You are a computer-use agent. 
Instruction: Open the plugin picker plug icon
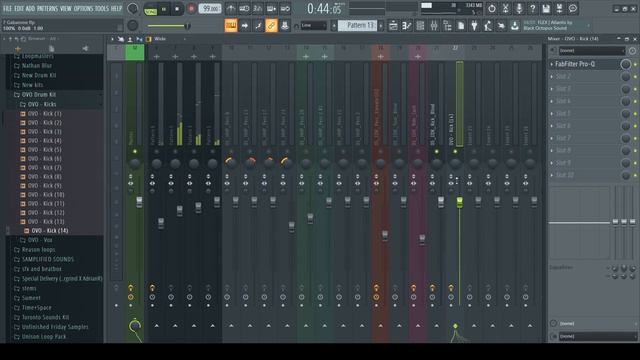[x=474, y=26]
